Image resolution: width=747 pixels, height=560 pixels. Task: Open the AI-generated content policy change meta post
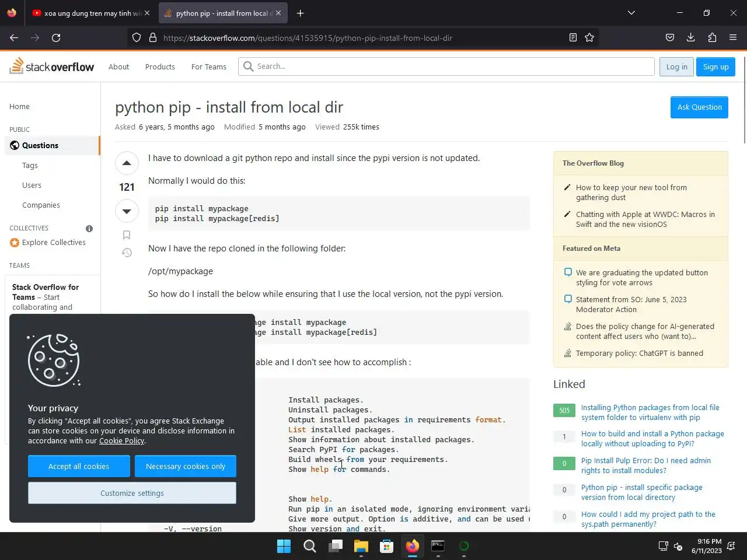click(645, 331)
